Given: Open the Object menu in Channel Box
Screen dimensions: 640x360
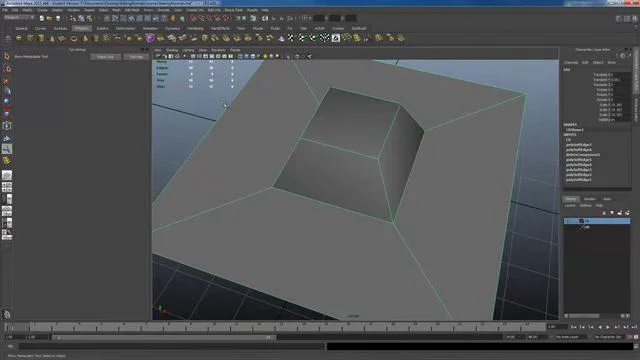Looking at the screenshot, I should pyautogui.click(x=598, y=62).
